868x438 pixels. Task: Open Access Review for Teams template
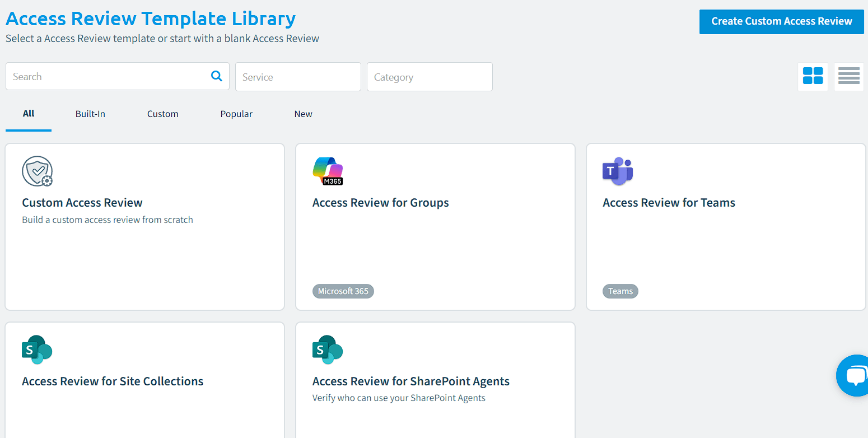[x=669, y=203]
